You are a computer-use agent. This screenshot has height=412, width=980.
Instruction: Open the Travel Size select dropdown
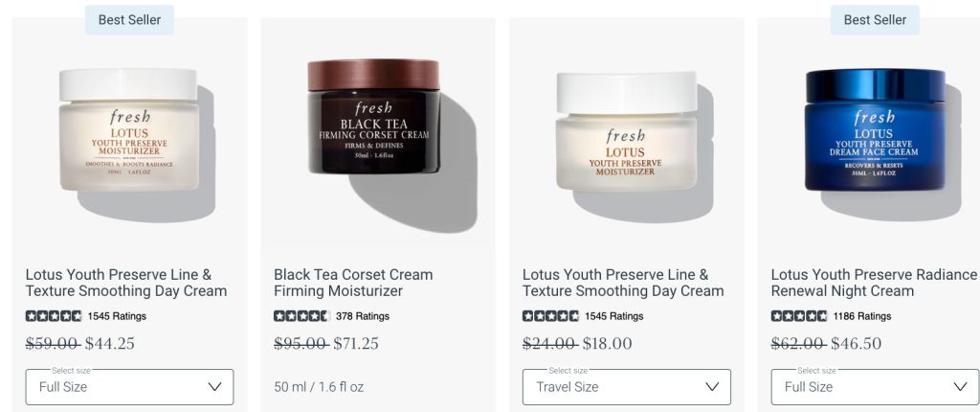[626, 387]
